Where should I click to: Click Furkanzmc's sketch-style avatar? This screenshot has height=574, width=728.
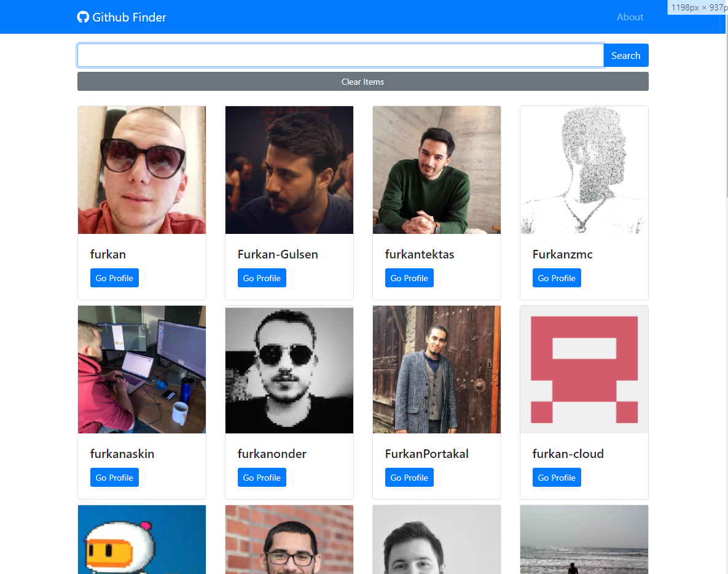tap(584, 169)
